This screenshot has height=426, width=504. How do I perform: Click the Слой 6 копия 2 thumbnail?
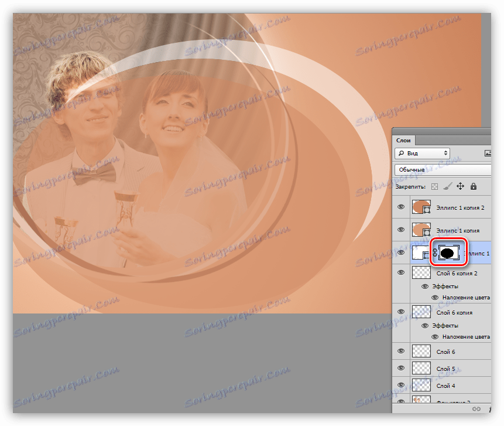[421, 273]
